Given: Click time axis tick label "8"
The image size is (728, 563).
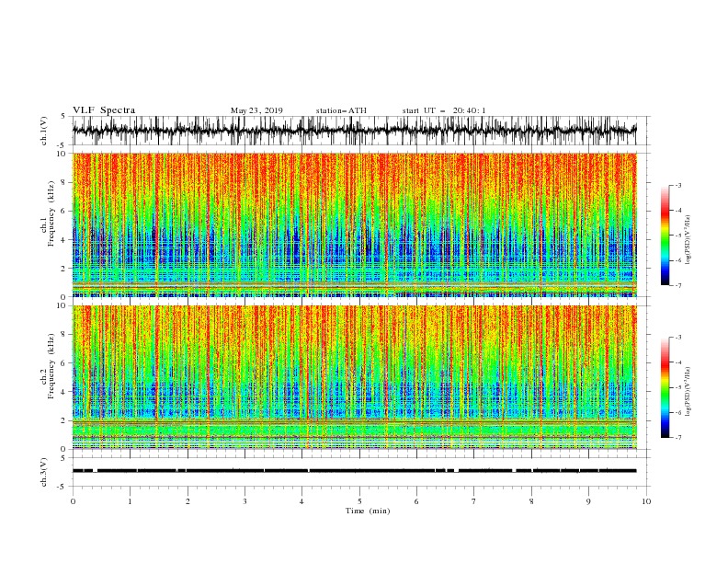Looking at the screenshot, I should tap(531, 501).
